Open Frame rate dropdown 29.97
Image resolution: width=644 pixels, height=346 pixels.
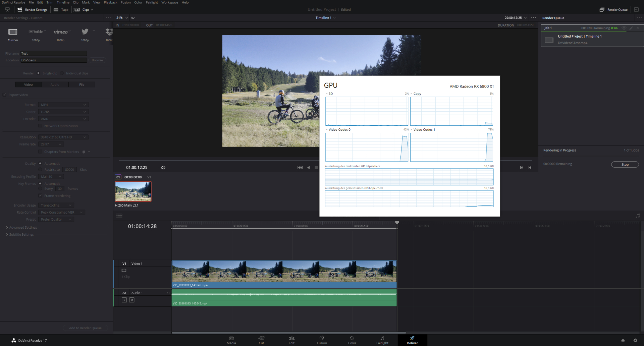click(51, 144)
